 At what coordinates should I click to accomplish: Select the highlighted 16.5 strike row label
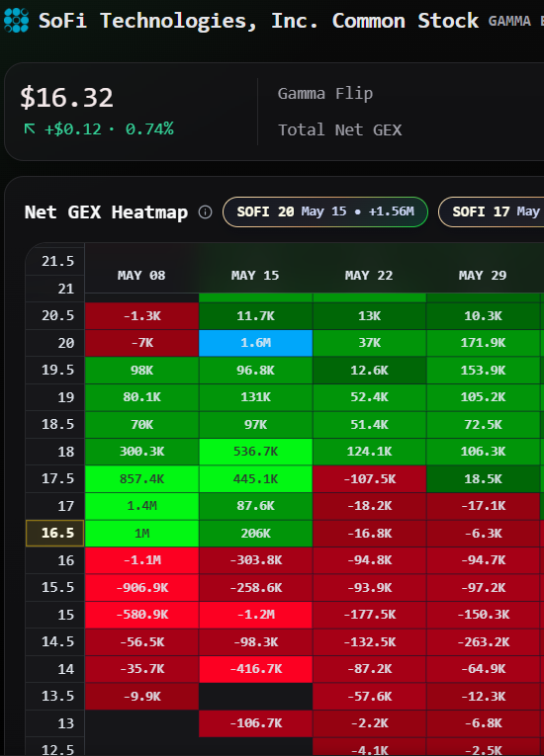(x=55, y=534)
